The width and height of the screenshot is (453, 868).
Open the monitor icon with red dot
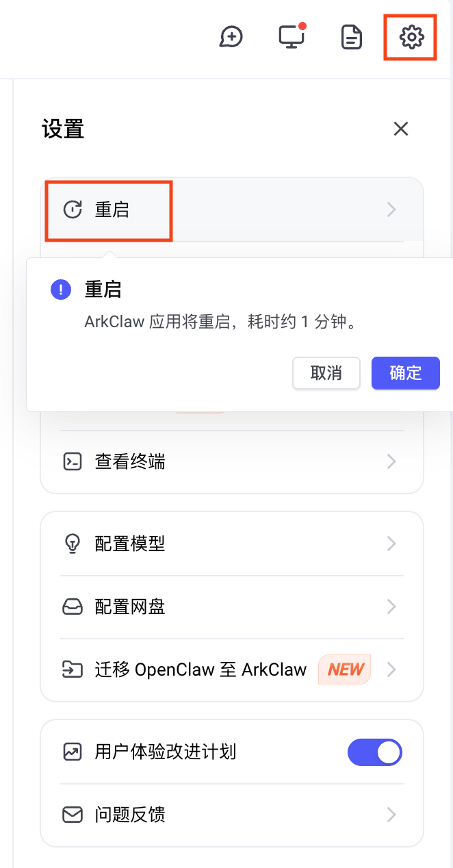(292, 37)
